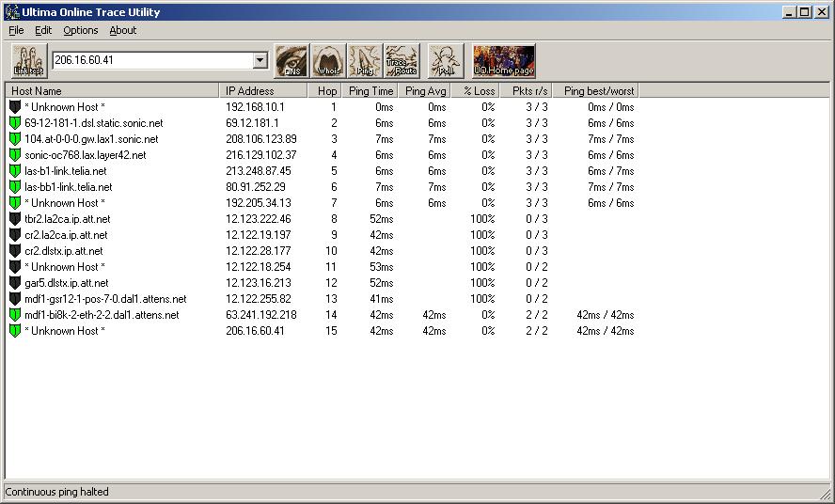Click IP address 213.248.87.45
The height and width of the screenshot is (504, 835).
click(259, 171)
